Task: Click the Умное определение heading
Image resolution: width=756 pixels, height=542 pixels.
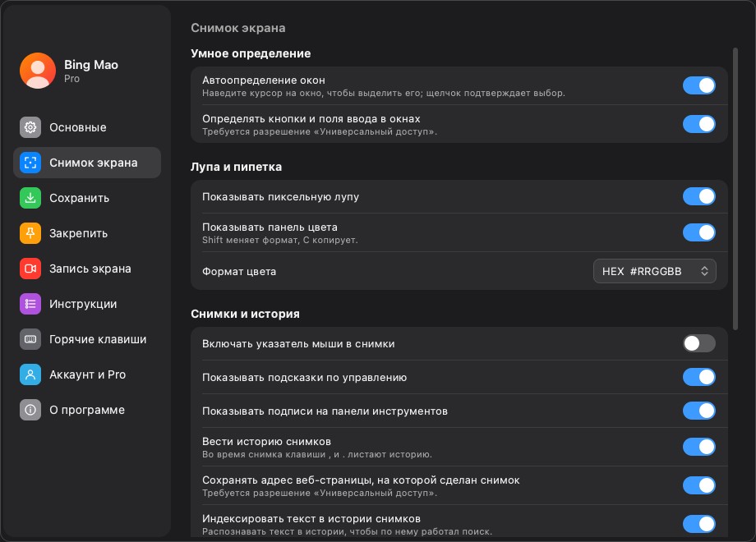Action: tap(251, 53)
